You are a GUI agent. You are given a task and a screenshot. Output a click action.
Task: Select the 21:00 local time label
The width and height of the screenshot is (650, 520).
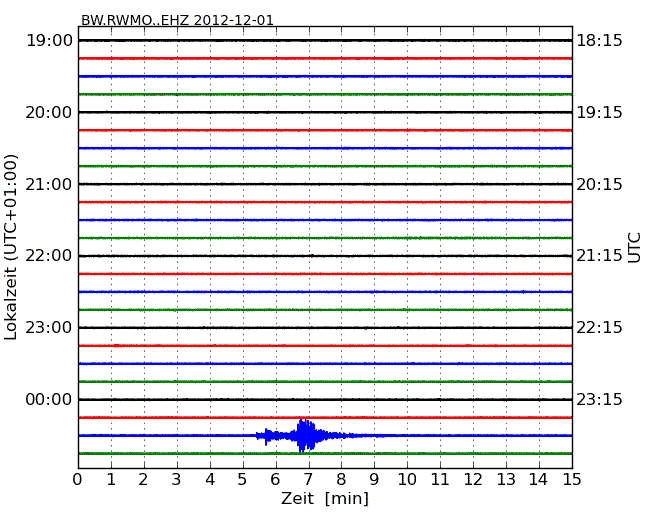pos(49,184)
